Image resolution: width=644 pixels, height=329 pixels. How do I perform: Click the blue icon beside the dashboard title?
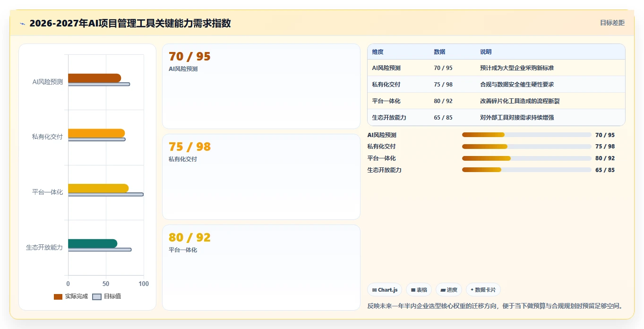pos(23,24)
